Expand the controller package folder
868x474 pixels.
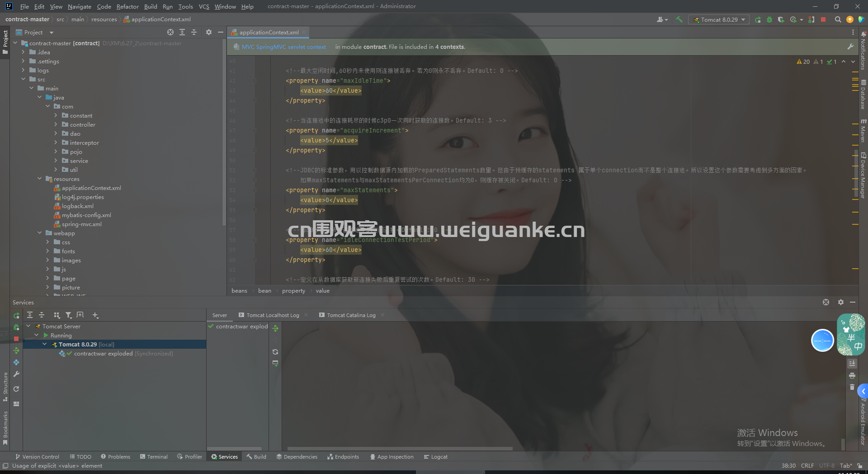coord(56,124)
